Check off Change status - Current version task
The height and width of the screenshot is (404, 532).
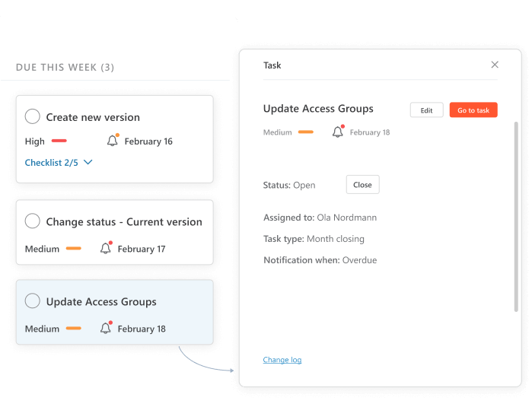tap(33, 221)
